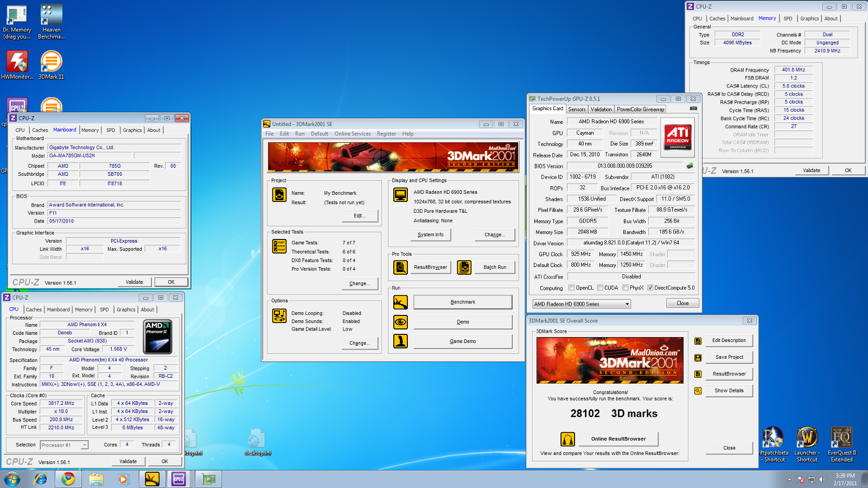Image resolution: width=868 pixels, height=488 pixels.
Task: Enable OpenCL checkbox in GPU-Z
Action: coord(571,288)
